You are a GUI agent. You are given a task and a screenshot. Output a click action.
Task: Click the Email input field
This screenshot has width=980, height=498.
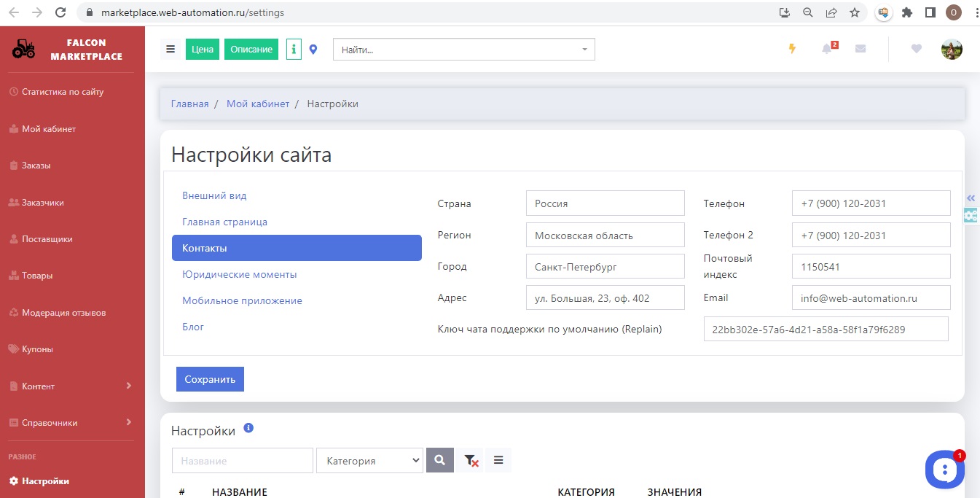coord(871,297)
